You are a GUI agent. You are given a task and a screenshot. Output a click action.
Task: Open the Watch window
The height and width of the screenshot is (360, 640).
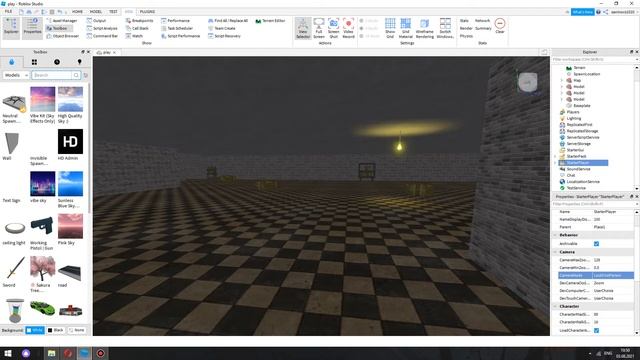(x=134, y=36)
